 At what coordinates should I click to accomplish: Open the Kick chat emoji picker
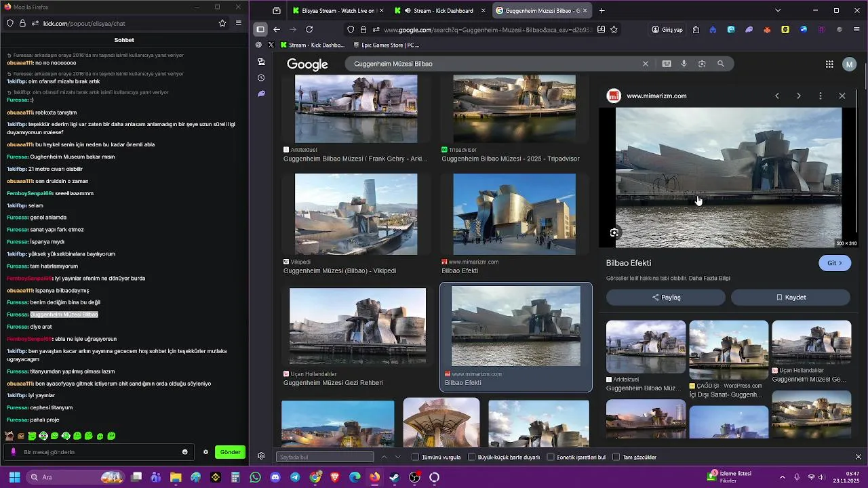tap(184, 452)
